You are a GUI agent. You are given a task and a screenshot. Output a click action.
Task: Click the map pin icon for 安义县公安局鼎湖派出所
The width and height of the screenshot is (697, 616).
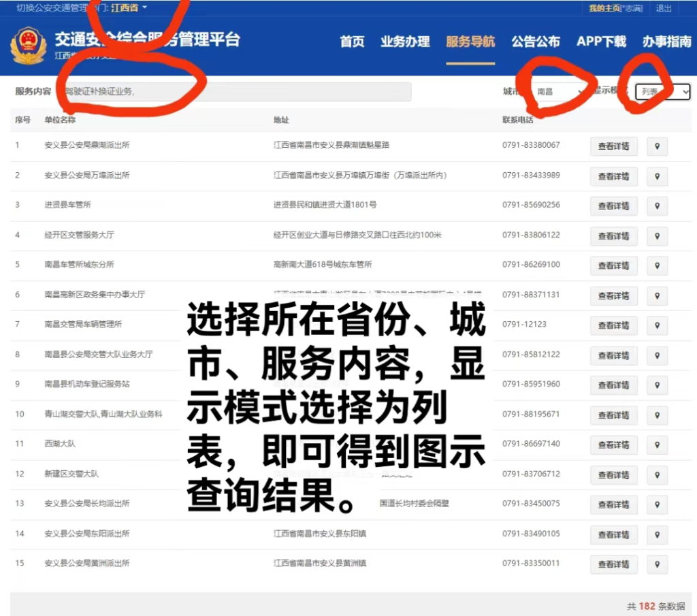657,146
